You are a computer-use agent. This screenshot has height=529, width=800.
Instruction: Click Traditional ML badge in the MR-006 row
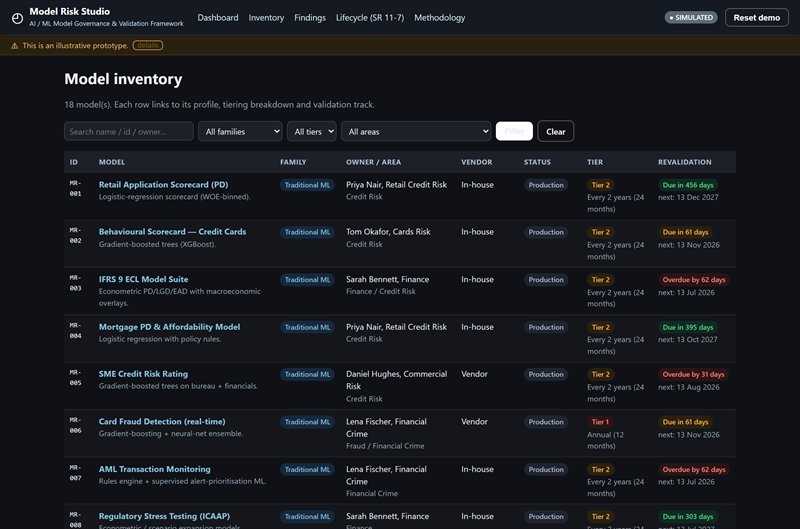point(307,422)
